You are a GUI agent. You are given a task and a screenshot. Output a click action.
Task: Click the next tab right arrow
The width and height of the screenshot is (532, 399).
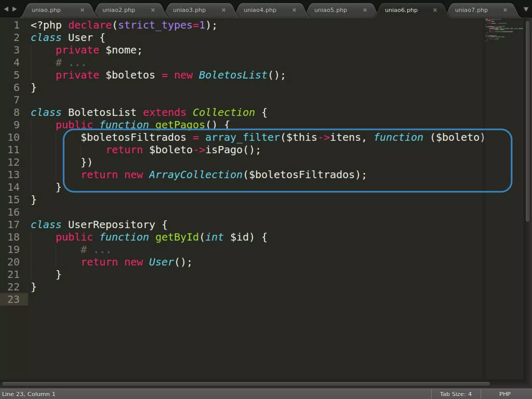coord(15,9)
